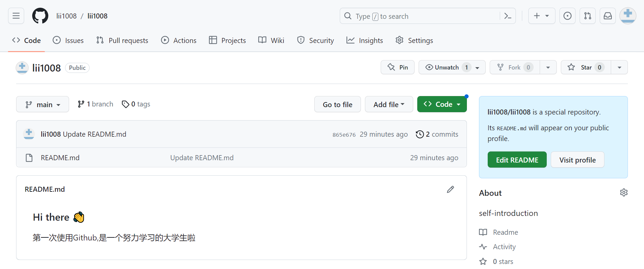Viewport: 644px width, 269px height.
Task: Switch to the Actions tab
Action: [x=179, y=40]
